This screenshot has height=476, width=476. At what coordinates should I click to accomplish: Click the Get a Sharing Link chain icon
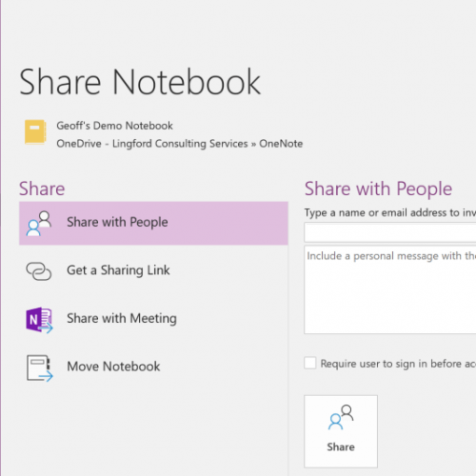(x=39, y=271)
